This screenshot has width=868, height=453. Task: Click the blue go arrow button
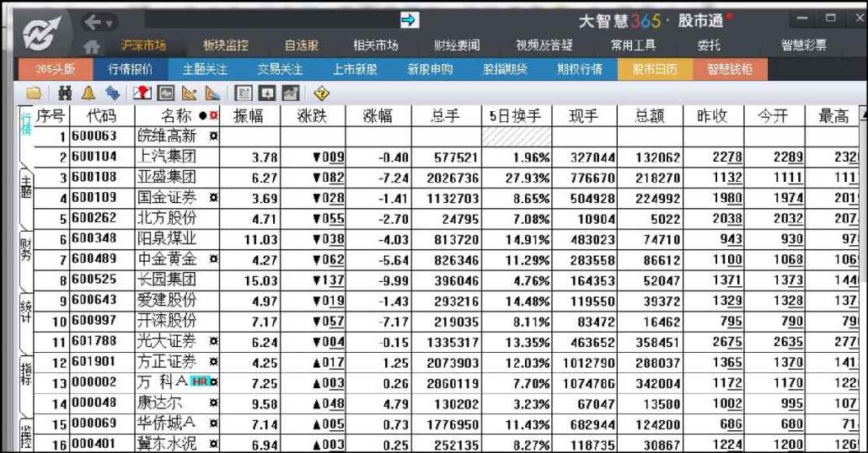point(409,20)
